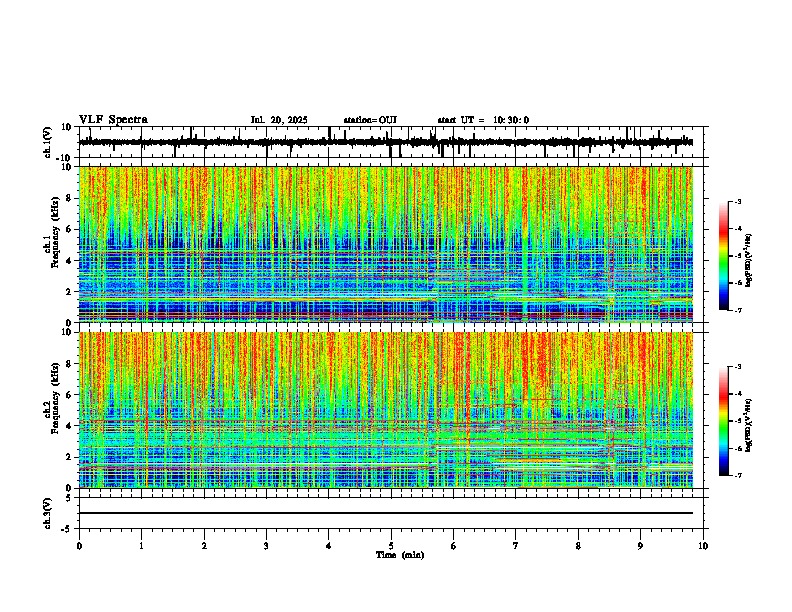Click time axis tick label "2"
Viewport: 792px width, 612px height.
click(x=204, y=546)
